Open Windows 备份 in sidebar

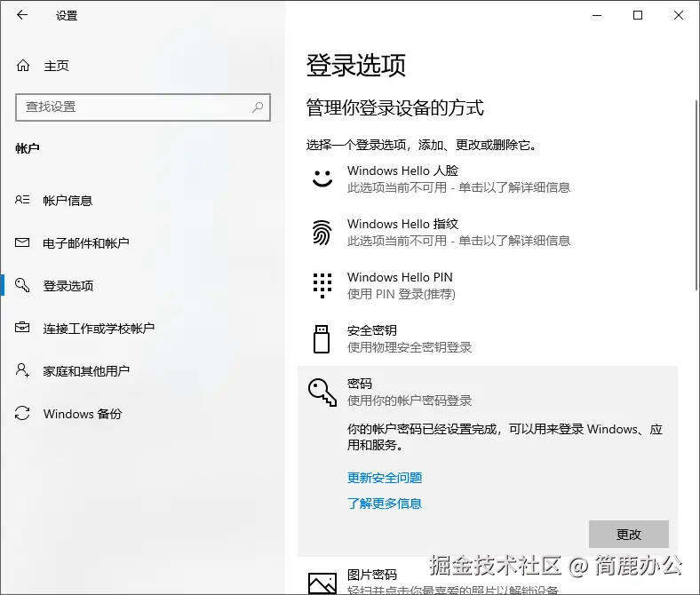[143, 413]
